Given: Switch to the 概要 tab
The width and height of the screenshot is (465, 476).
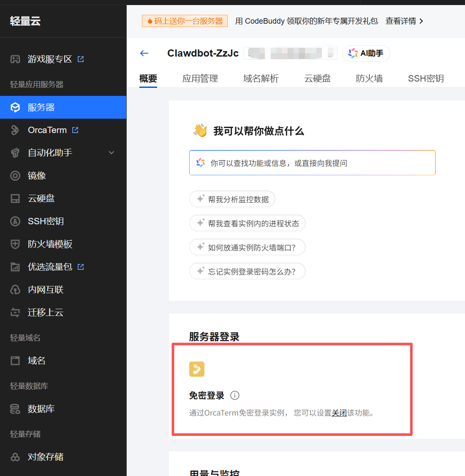Looking at the screenshot, I should (x=148, y=79).
